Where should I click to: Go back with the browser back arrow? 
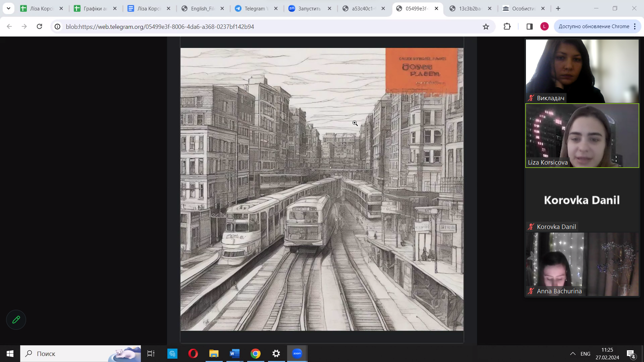[x=9, y=26]
